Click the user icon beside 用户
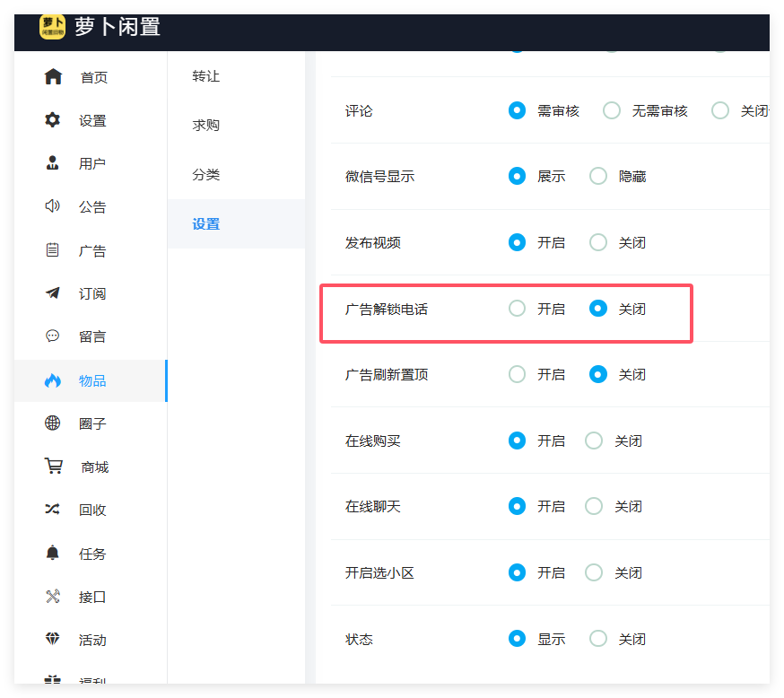This screenshot has width=784, height=698. (53, 163)
